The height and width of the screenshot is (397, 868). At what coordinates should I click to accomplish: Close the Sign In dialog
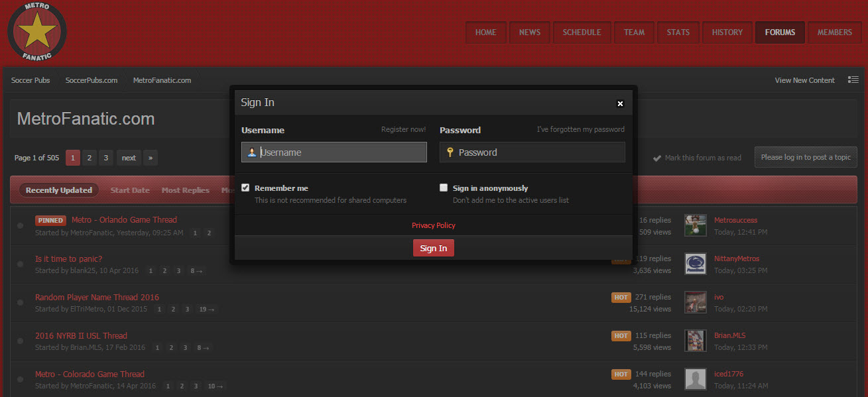pyautogui.click(x=620, y=103)
